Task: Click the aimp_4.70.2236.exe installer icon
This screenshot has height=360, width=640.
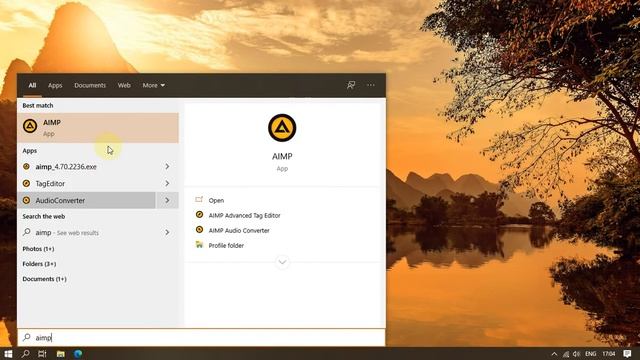Action: tap(27, 167)
